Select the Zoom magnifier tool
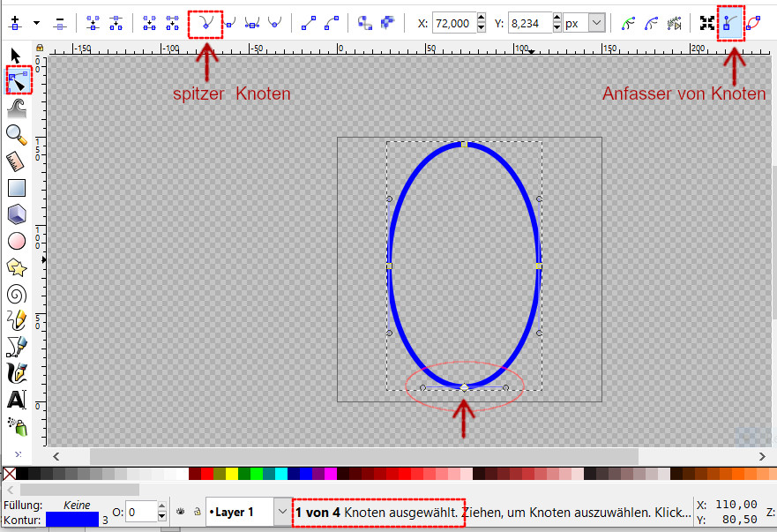Screen dimensions: 777x532 (17, 134)
